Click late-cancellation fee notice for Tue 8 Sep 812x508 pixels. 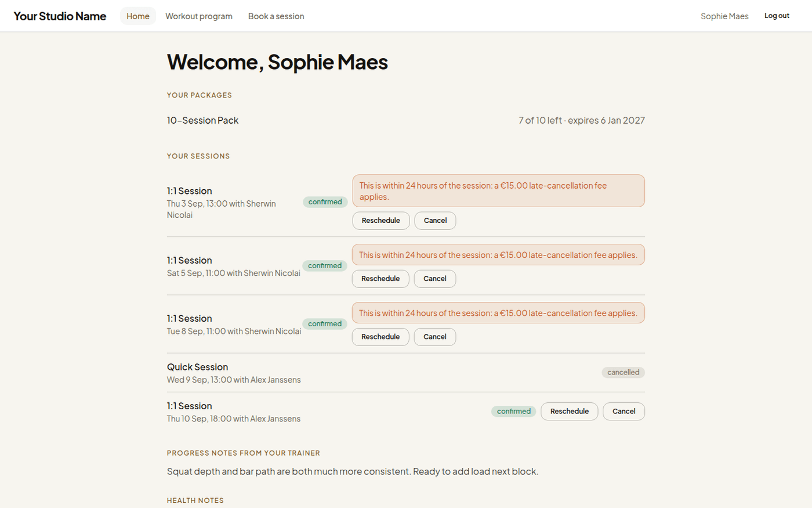point(498,313)
